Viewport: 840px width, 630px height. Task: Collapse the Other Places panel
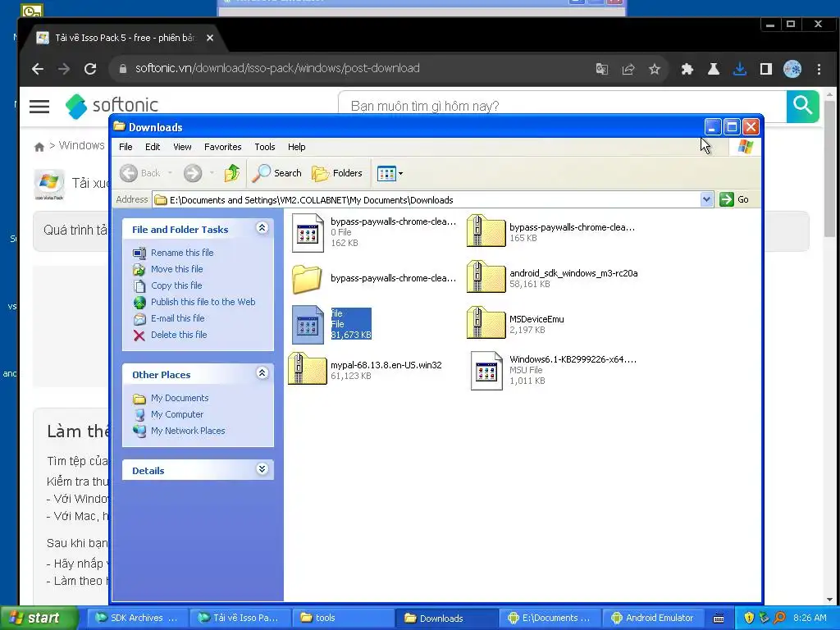coord(262,373)
